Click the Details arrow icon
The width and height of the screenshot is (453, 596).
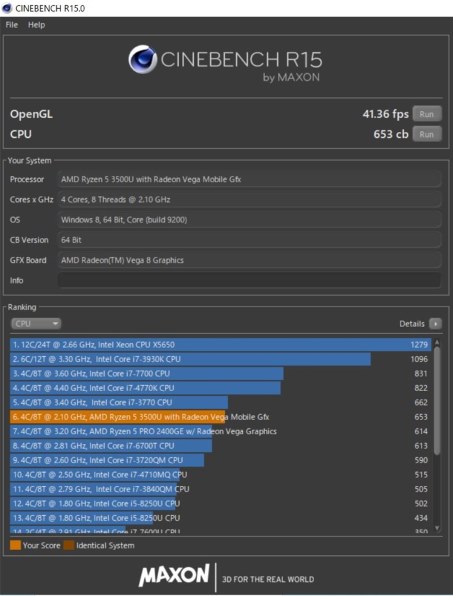435,324
